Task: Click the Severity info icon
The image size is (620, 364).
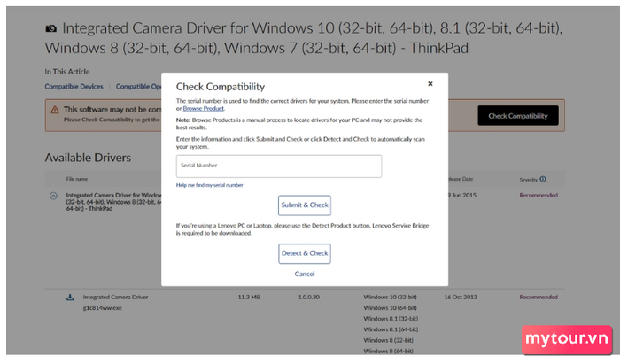Action: [x=543, y=179]
